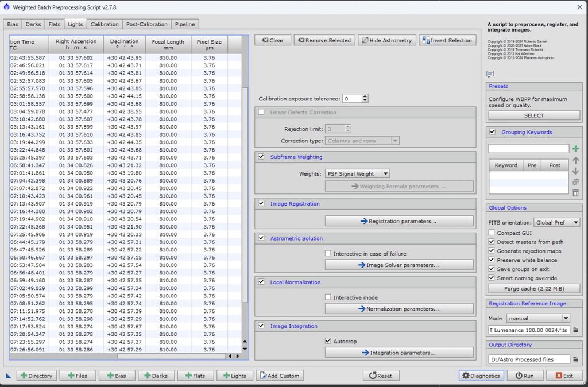The height and width of the screenshot is (387, 588).
Task: Toggle Image Registration checkbox
Action: 261,203
